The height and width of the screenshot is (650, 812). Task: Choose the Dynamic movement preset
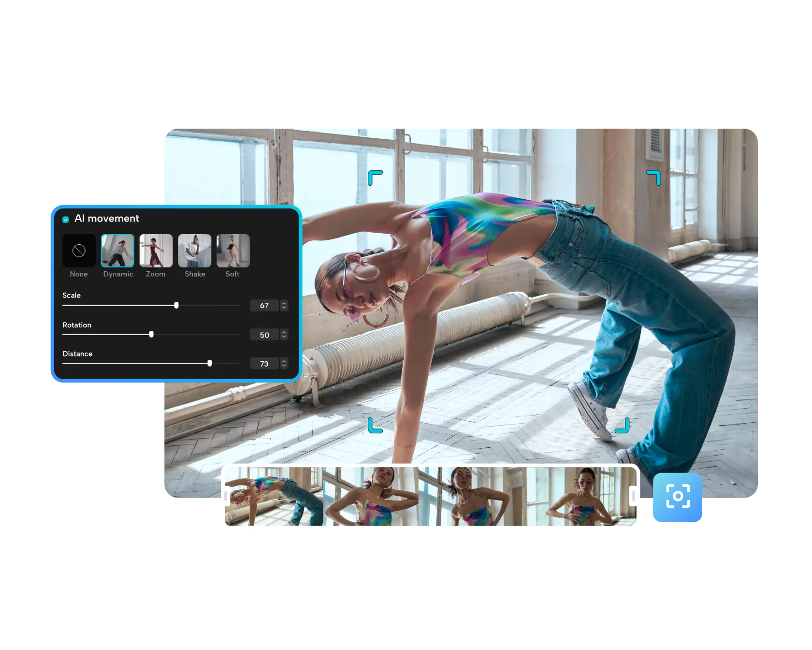pyautogui.click(x=117, y=251)
